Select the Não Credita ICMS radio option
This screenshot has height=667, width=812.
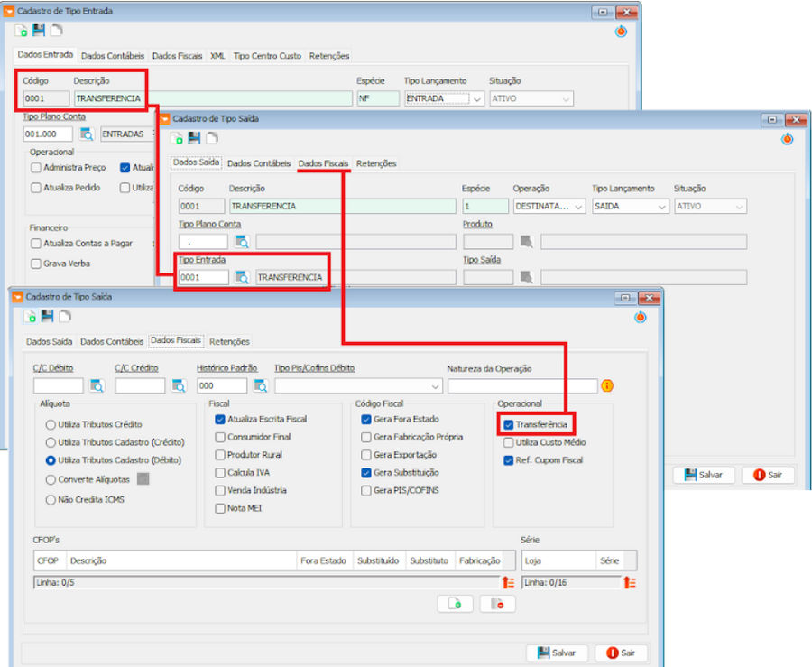[x=51, y=499]
